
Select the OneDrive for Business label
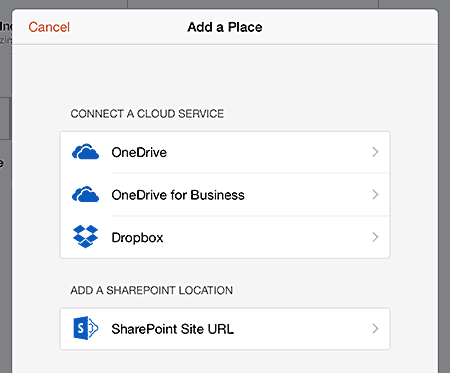(178, 195)
